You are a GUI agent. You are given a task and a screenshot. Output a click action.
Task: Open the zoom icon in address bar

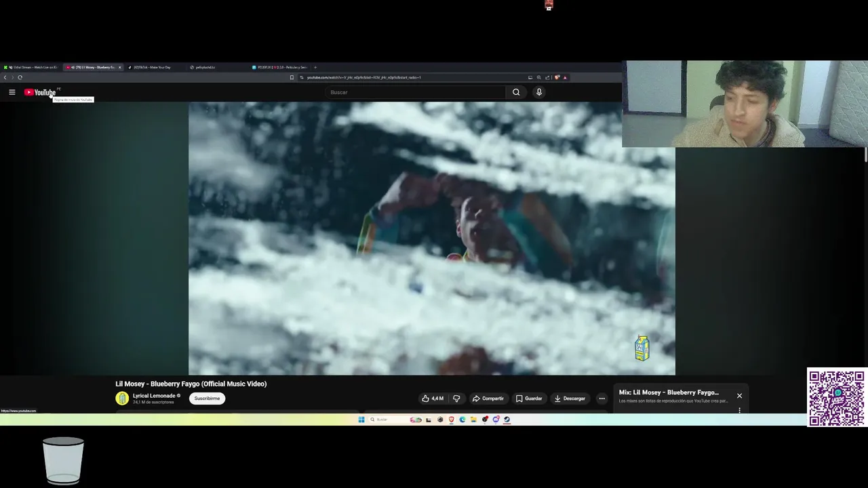pos(539,77)
